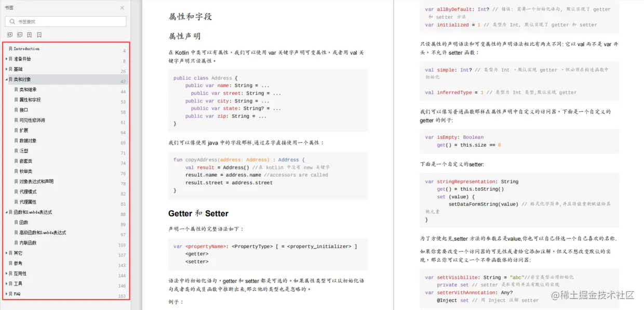This screenshot has height=310, width=644.
Task: Click the Getter 和 Setter heading
Action: [198, 213]
